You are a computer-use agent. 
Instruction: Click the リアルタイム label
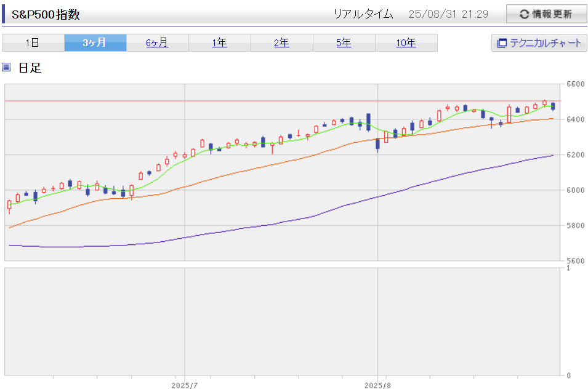363,14
